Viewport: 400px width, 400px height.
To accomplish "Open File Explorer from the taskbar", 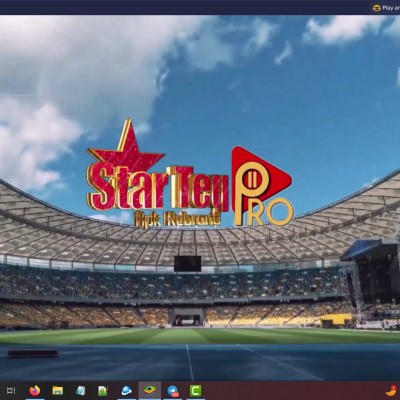I will 58,390.
